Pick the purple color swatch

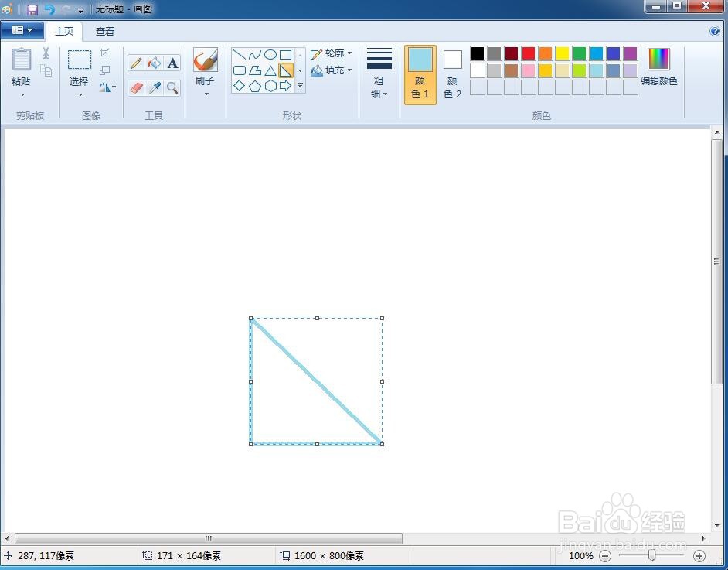click(x=631, y=53)
